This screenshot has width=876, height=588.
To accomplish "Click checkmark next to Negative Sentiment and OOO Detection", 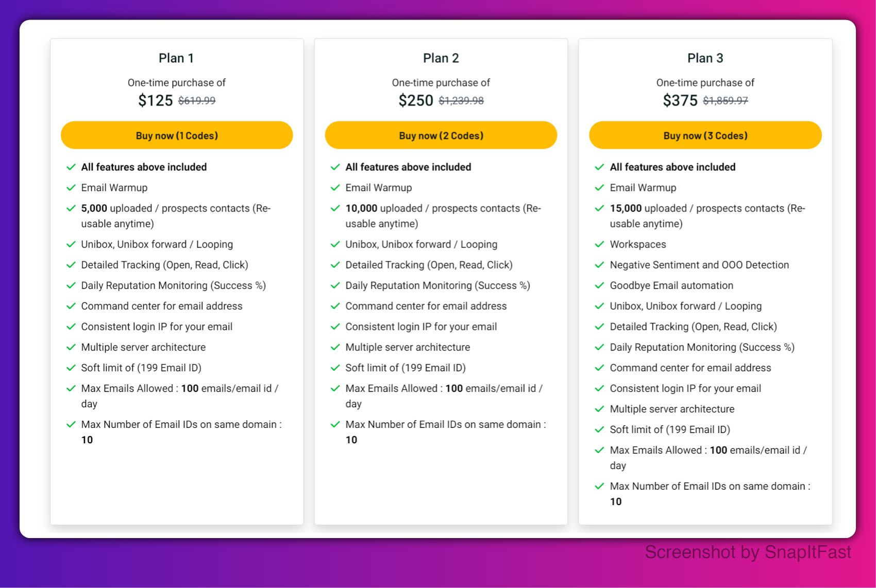I will (599, 265).
